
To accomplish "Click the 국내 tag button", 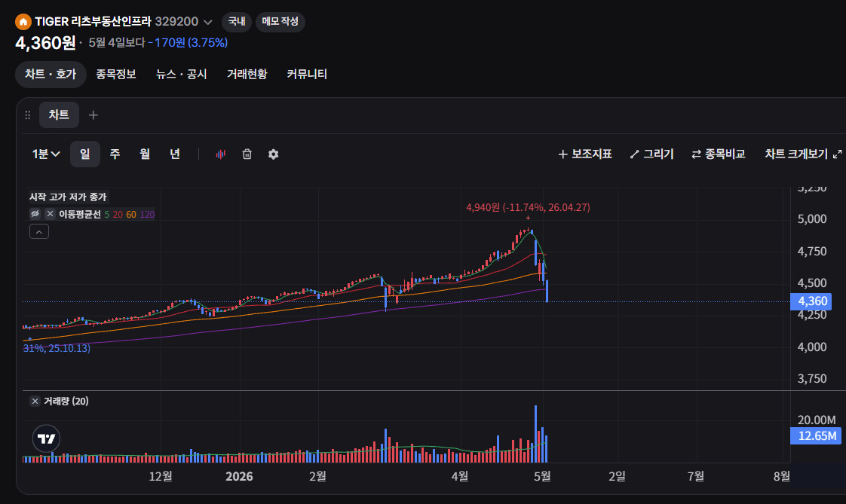I will 236,22.
